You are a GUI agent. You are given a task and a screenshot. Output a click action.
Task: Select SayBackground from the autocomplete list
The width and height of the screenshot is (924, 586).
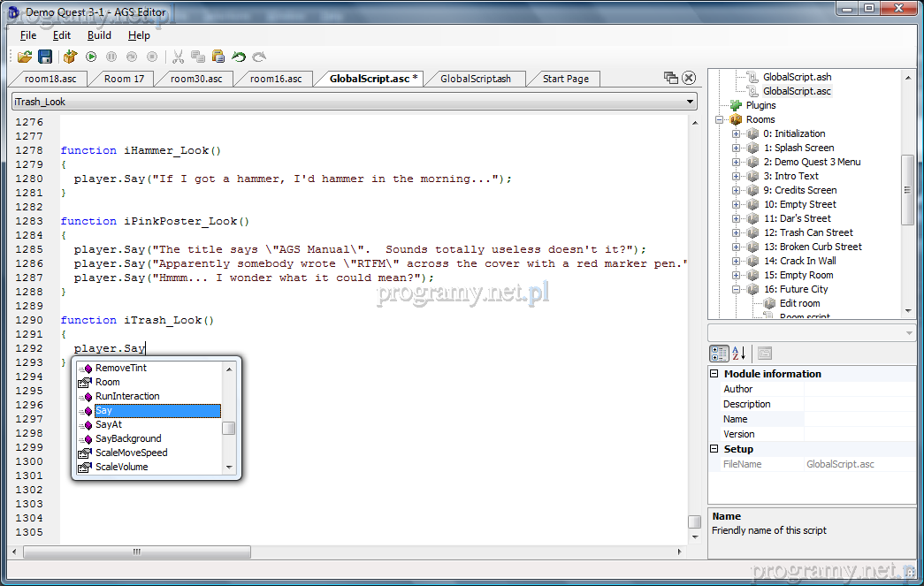click(128, 438)
